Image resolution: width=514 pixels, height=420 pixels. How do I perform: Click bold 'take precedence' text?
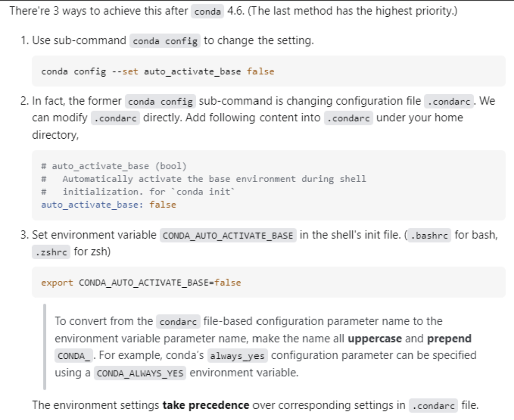(206, 405)
